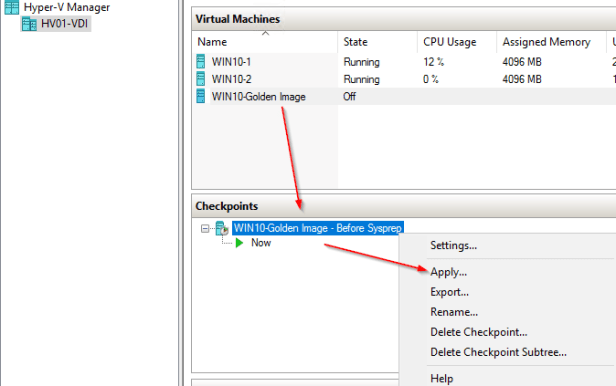Click WIN10-1's 4096 MB memory value

[522, 62]
